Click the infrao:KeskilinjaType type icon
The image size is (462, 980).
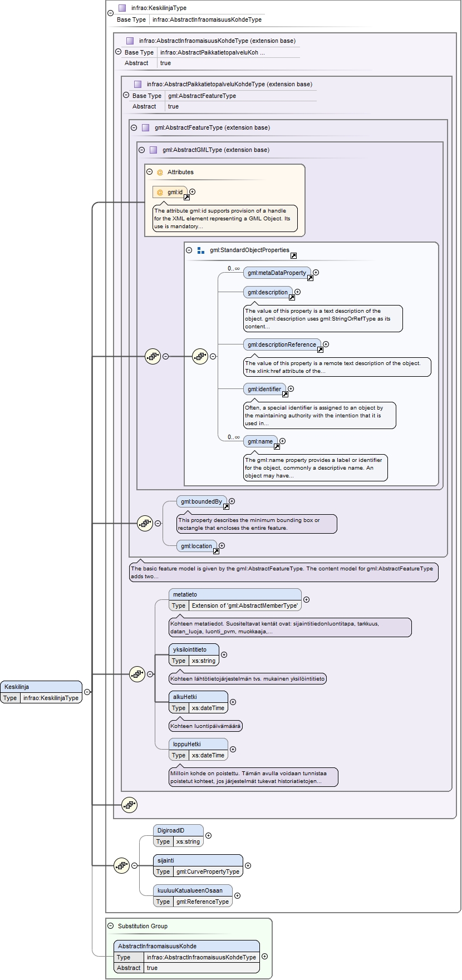click(x=122, y=8)
